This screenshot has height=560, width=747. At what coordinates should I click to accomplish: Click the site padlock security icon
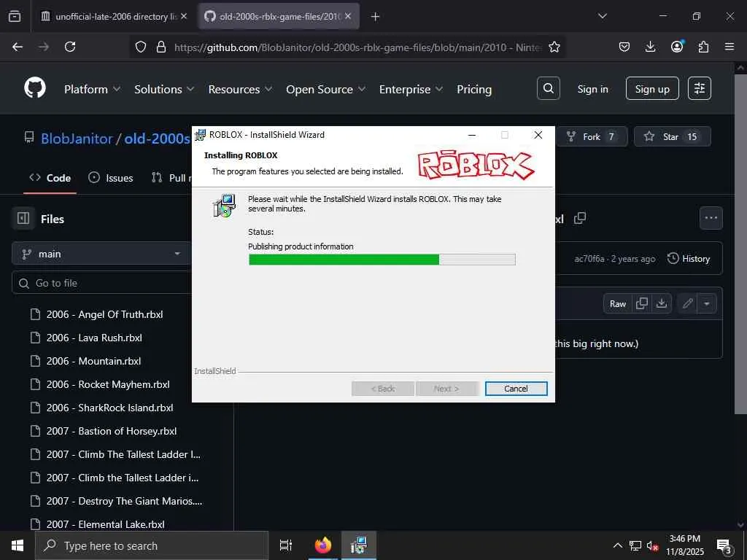[161, 47]
